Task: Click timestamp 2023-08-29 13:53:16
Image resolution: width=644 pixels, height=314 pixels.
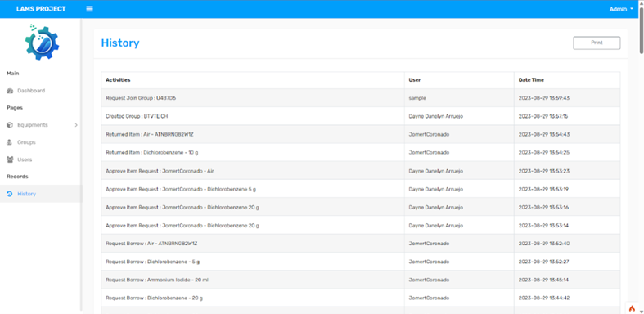Action: click(x=543, y=207)
